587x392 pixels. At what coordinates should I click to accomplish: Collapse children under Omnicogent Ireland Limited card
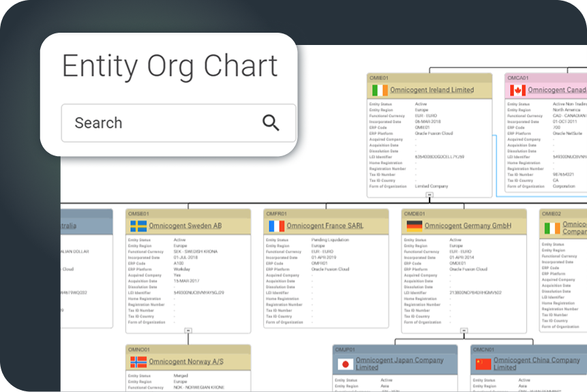coord(430,195)
